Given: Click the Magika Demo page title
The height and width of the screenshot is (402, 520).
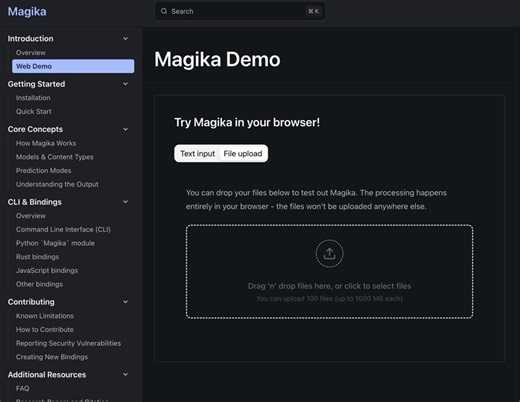Looking at the screenshot, I should coord(217,59).
